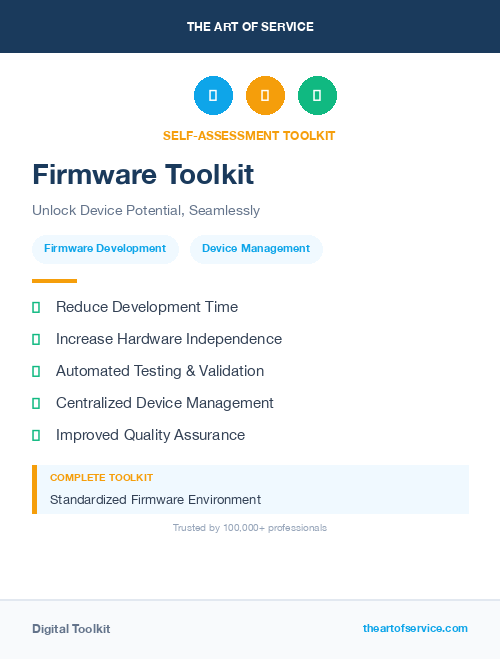The height and width of the screenshot is (659, 500).
Task: Click bullet icon beside Reduce Development Time
Action: [x=36, y=307]
